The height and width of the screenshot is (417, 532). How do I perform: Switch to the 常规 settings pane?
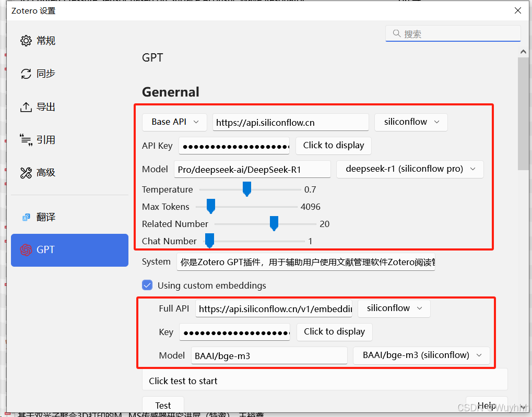click(x=69, y=41)
